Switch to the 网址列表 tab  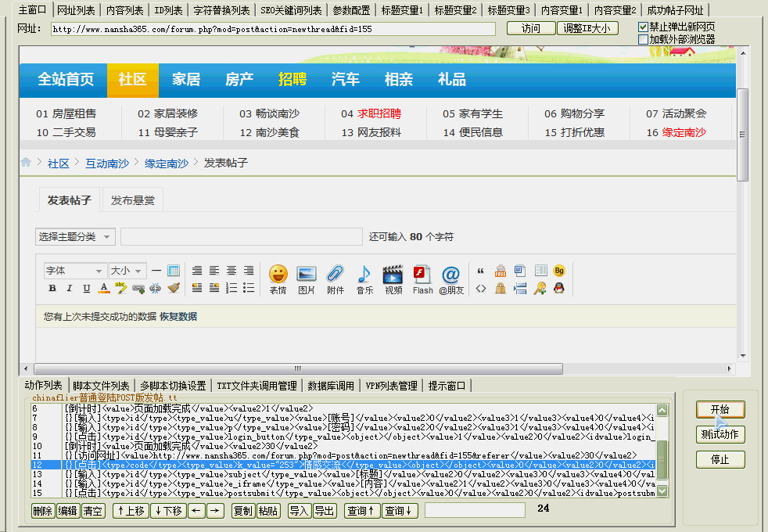(76, 10)
